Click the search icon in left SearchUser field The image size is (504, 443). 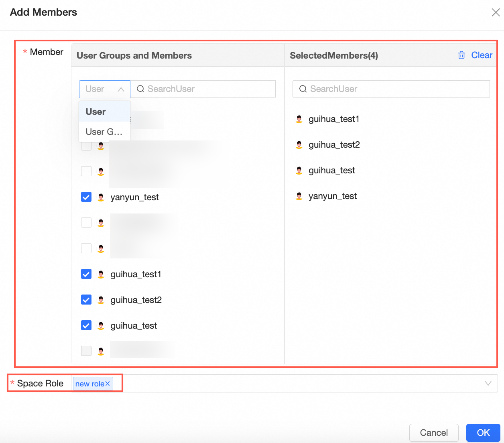click(x=140, y=89)
